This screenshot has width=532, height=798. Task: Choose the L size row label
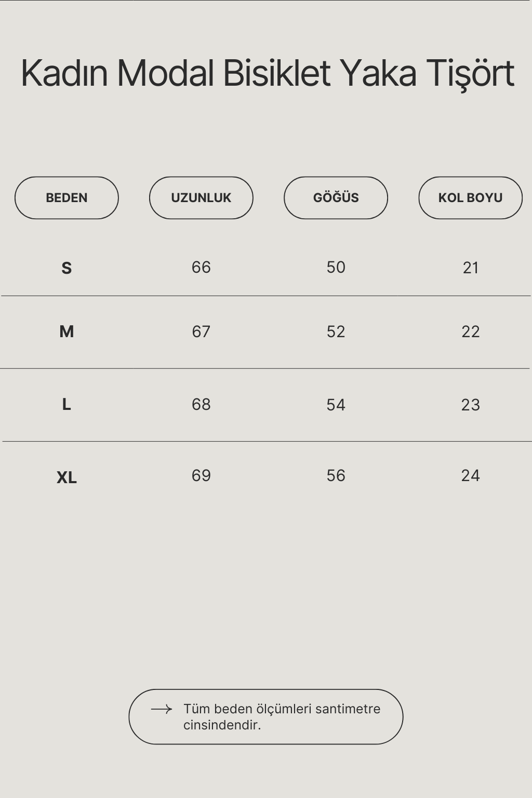point(66,404)
